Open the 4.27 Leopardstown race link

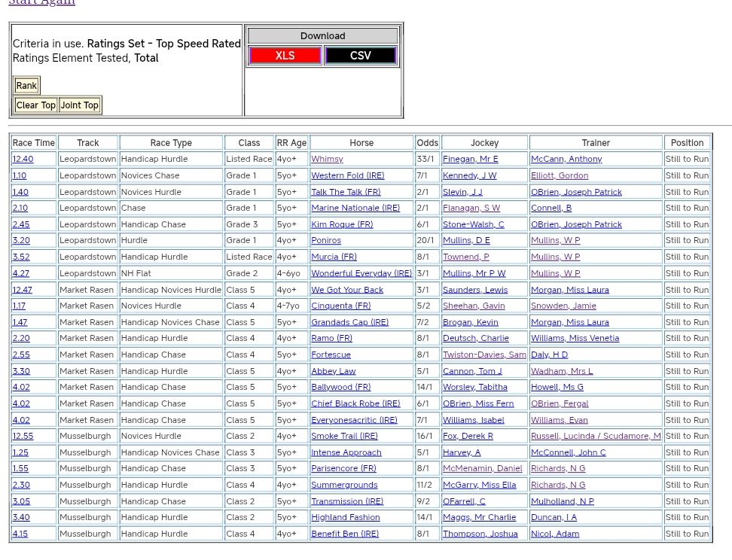(20, 273)
